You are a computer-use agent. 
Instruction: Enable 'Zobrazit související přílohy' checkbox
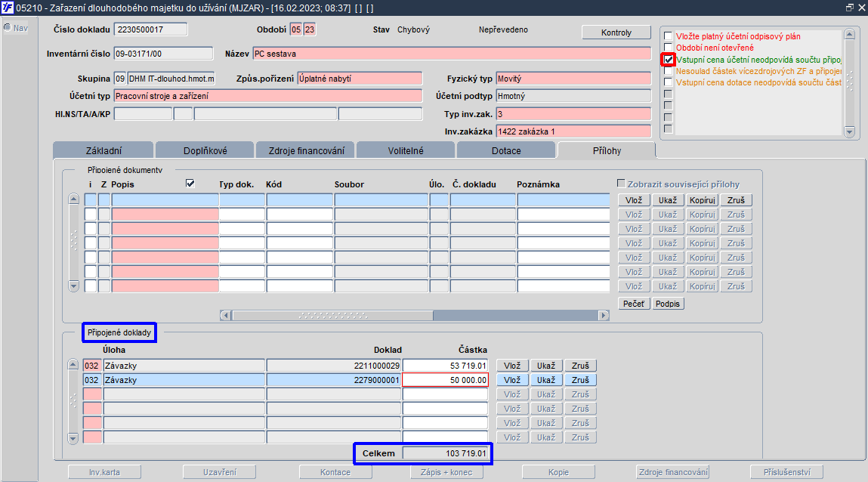pos(621,183)
